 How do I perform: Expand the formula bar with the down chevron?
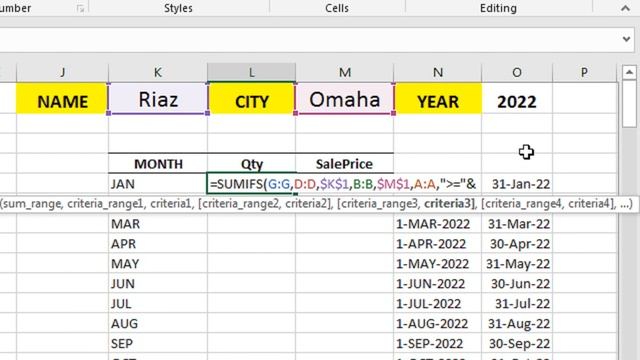626,39
